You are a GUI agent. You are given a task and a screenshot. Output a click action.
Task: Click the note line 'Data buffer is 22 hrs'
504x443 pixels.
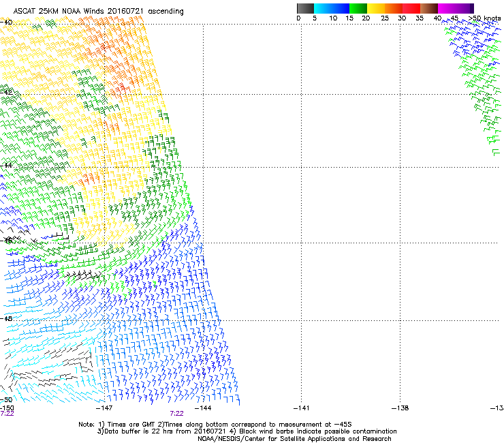coord(141,431)
